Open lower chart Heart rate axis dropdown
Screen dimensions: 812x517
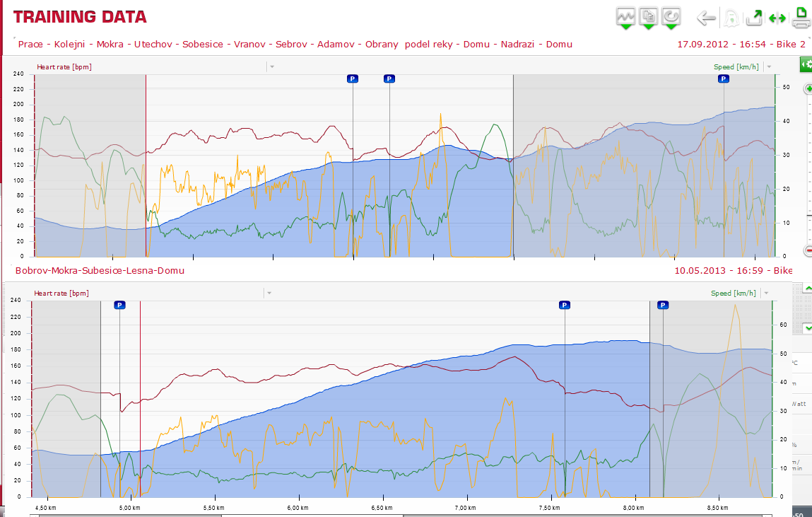click(x=269, y=294)
